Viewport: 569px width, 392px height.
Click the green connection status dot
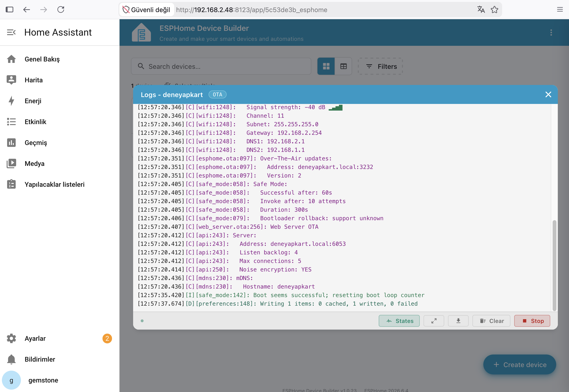(x=142, y=321)
